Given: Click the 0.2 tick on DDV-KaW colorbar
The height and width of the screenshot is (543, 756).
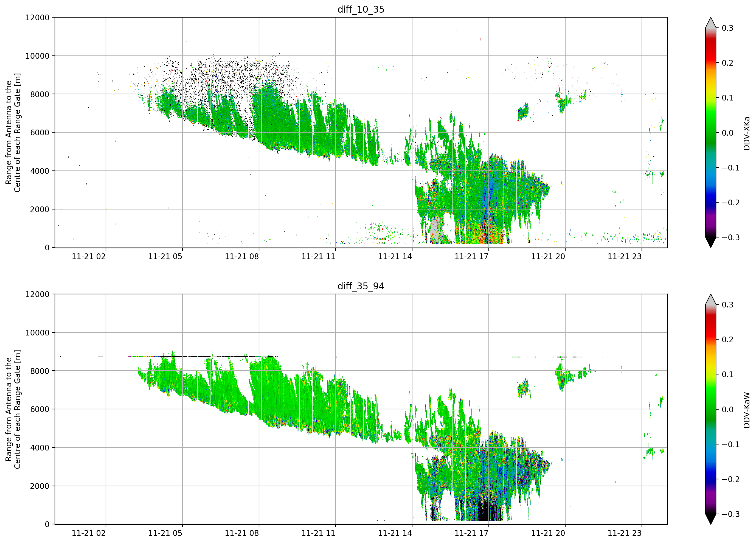Looking at the screenshot, I should pos(728,340).
